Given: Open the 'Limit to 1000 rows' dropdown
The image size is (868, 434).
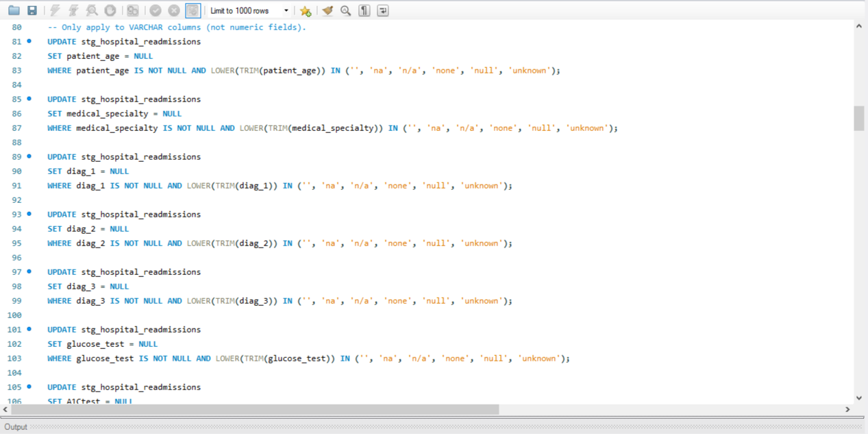Looking at the screenshot, I should [x=249, y=10].
